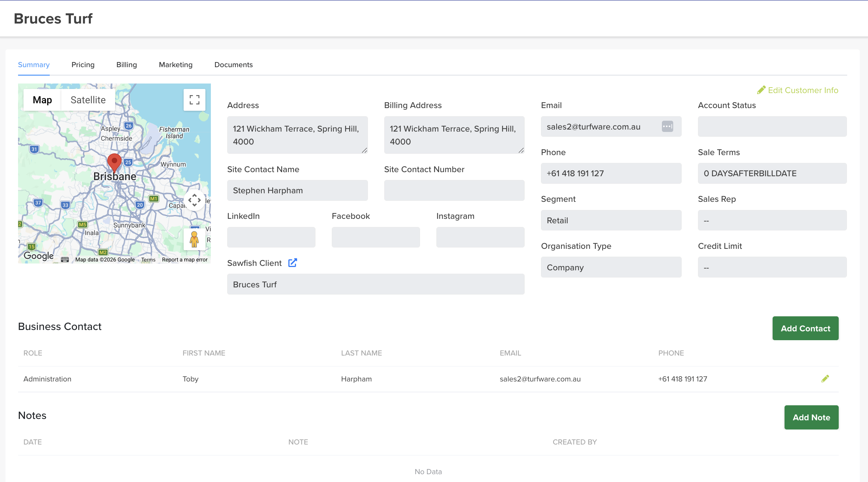The width and height of the screenshot is (868, 482).
Task: Switch map to Map view
Action: [x=42, y=100]
